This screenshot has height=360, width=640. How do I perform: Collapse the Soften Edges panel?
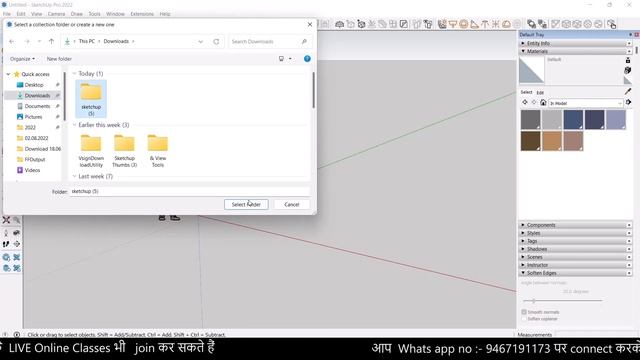pyautogui.click(x=576, y=273)
